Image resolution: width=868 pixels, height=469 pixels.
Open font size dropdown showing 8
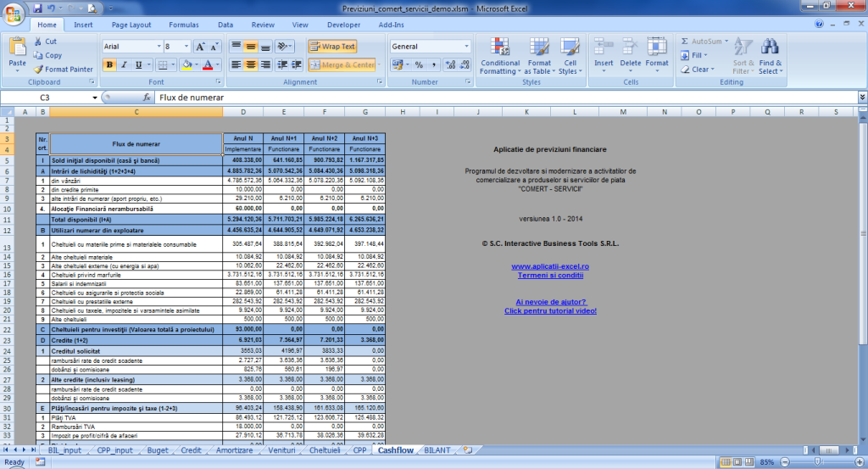pos(186,47)
